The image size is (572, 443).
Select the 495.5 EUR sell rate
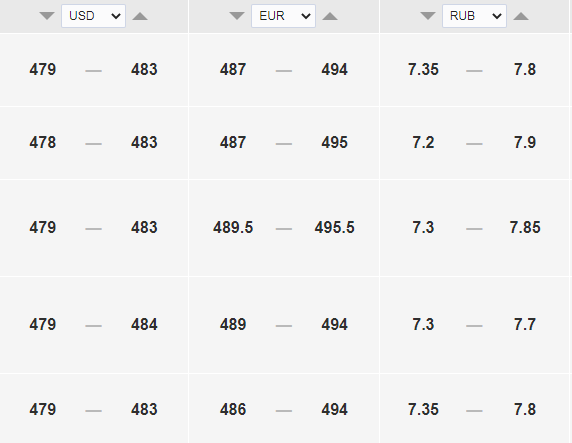[335, 227]
